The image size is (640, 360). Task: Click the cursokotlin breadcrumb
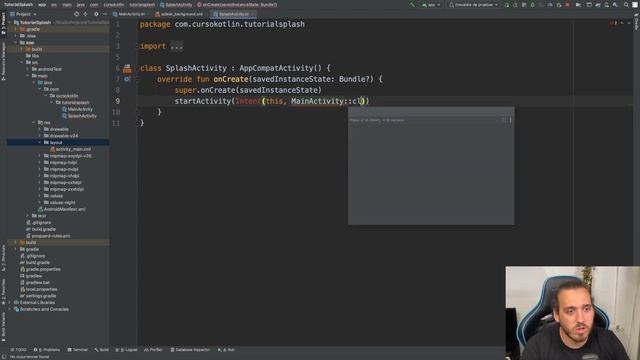pos(113,5)
